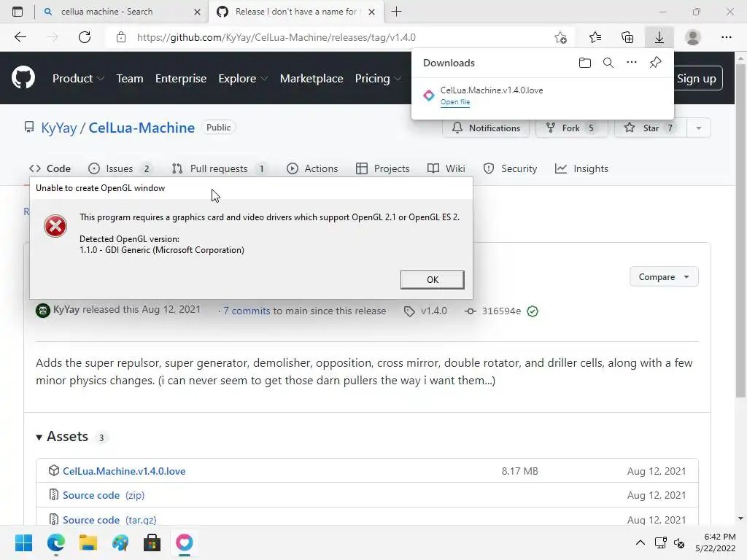Star the CelLua-Machine repository

point(650,128)
